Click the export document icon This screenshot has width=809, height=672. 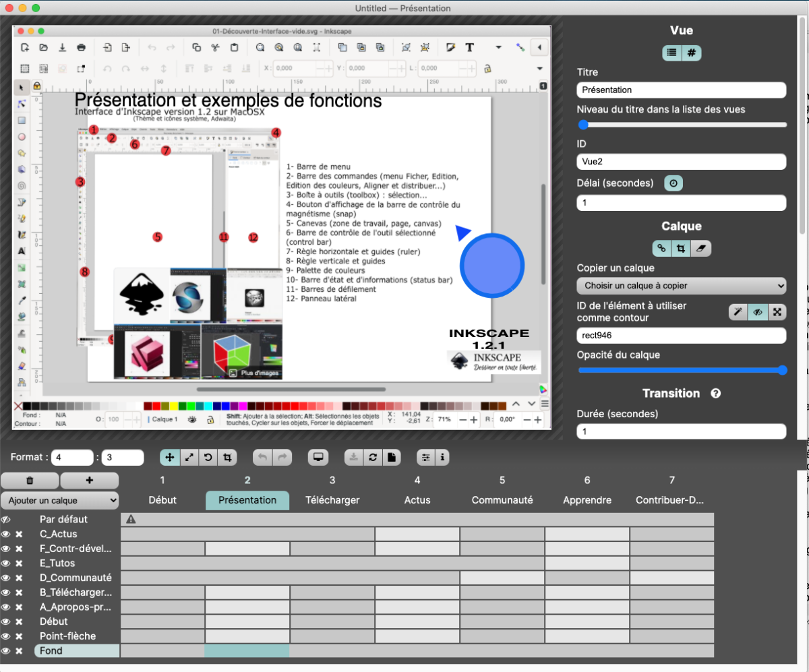click(391, 458)
